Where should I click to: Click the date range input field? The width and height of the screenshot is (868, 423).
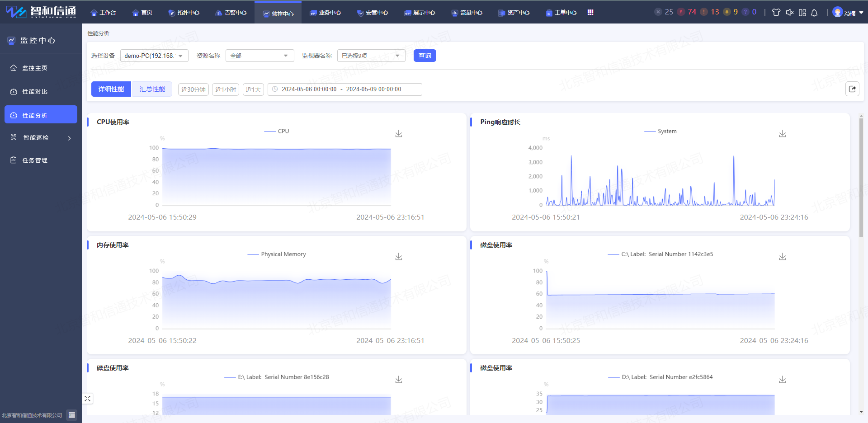(x=345, y=89)
